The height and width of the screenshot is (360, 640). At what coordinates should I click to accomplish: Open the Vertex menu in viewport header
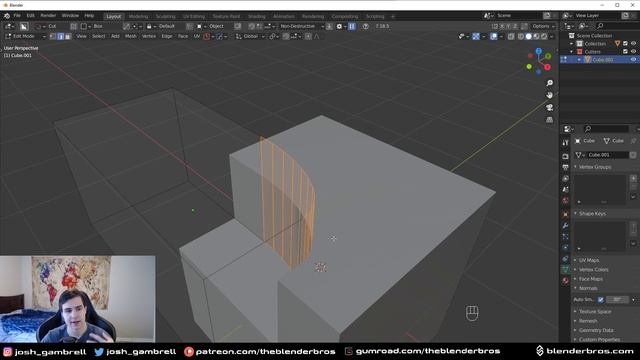coord(149,36)
